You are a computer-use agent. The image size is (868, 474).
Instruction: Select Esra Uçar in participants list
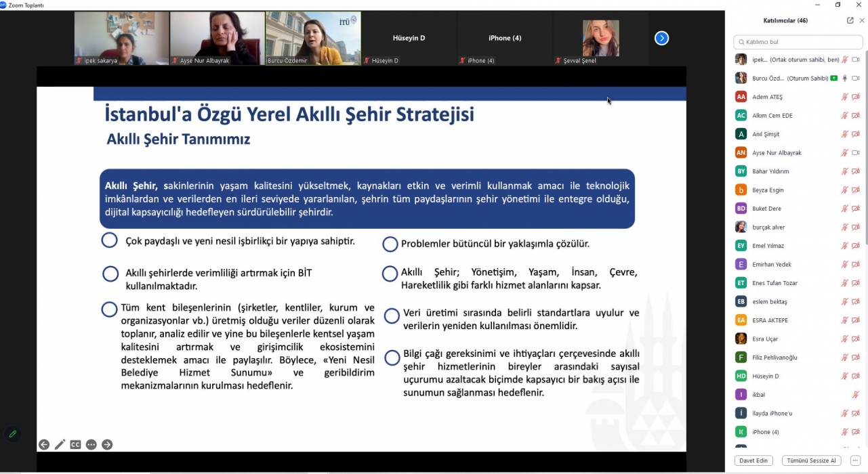pos(765,339)
